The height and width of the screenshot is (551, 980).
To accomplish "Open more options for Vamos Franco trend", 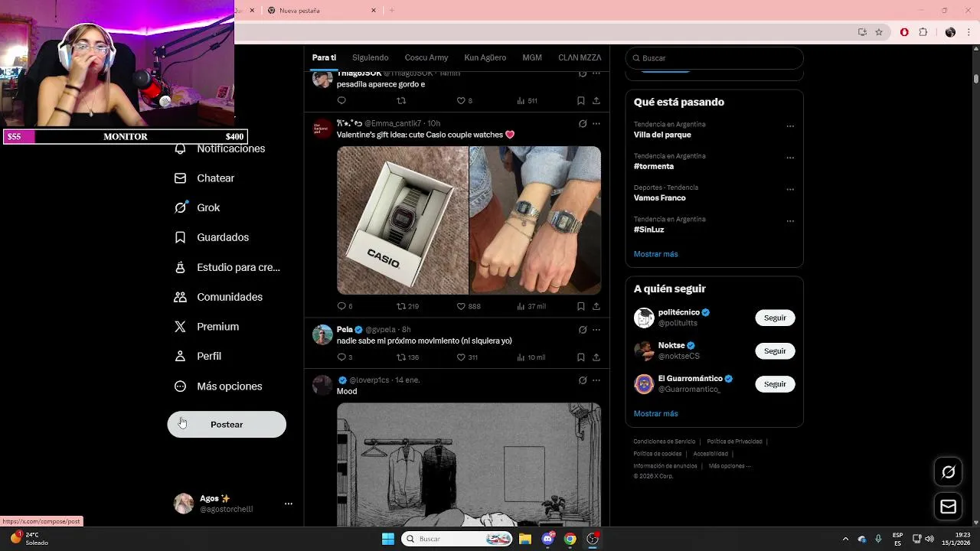I will (x=790, y=189).
